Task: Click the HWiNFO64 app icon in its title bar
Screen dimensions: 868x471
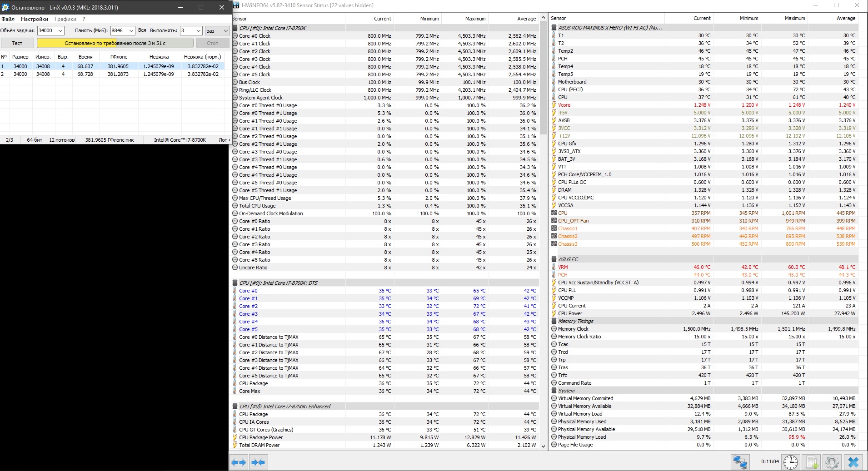Action: click(235, 5)
